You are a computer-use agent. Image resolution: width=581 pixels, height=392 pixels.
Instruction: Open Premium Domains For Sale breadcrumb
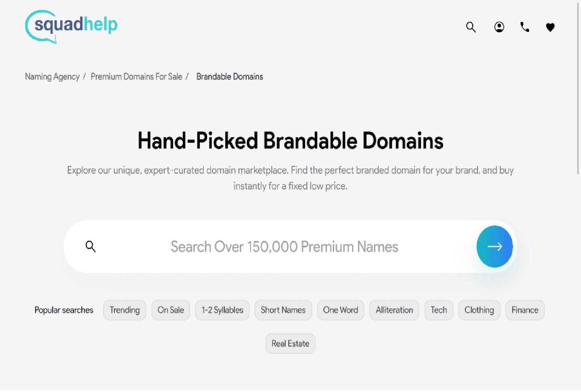[136, 77]
